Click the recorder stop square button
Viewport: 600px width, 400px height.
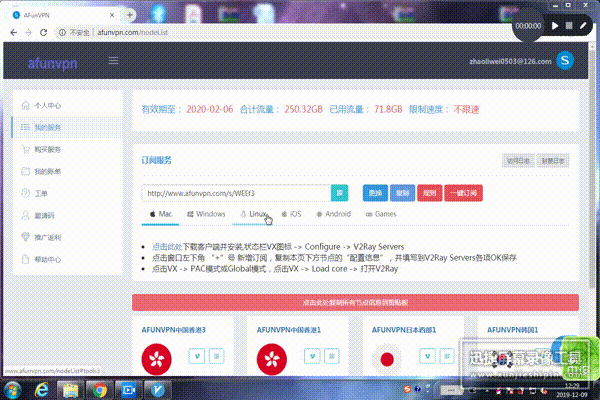coord(569,26)
